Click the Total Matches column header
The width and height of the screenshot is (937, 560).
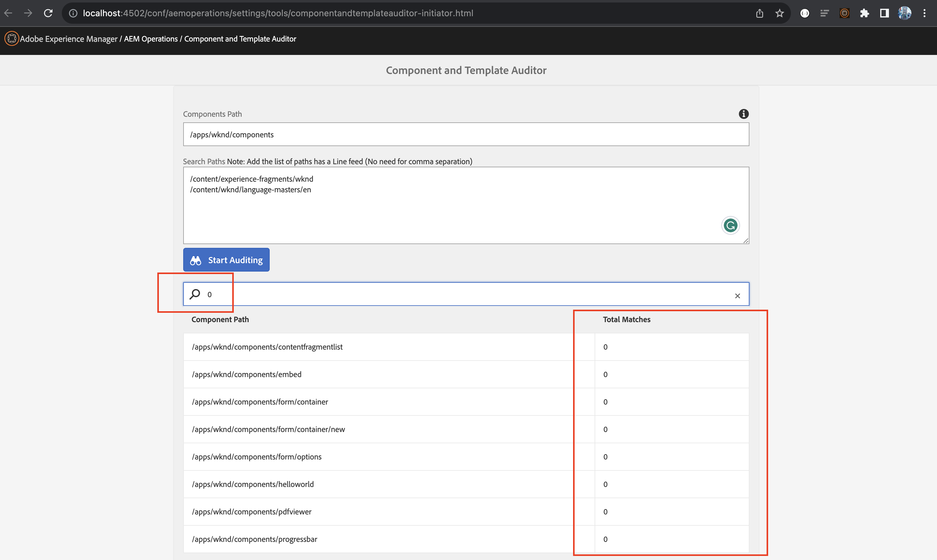pos(626,320)
